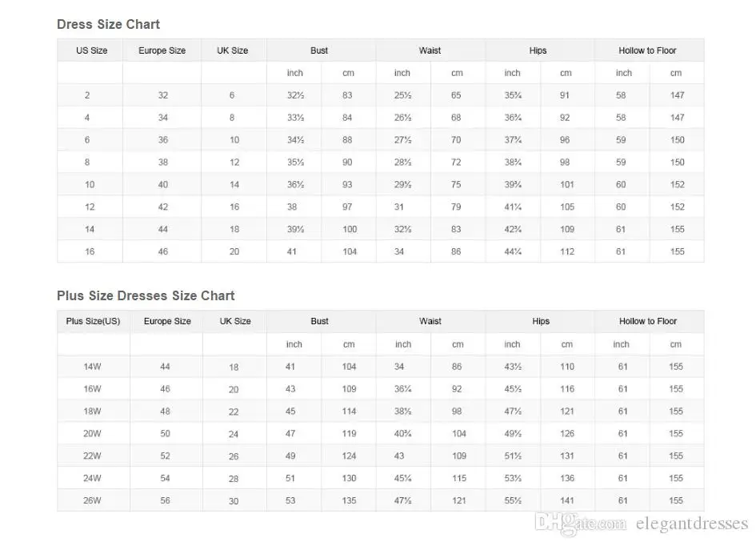Click the Bust header in plus size chart
This screenshot has width=756, height=546.
(319, 321)
